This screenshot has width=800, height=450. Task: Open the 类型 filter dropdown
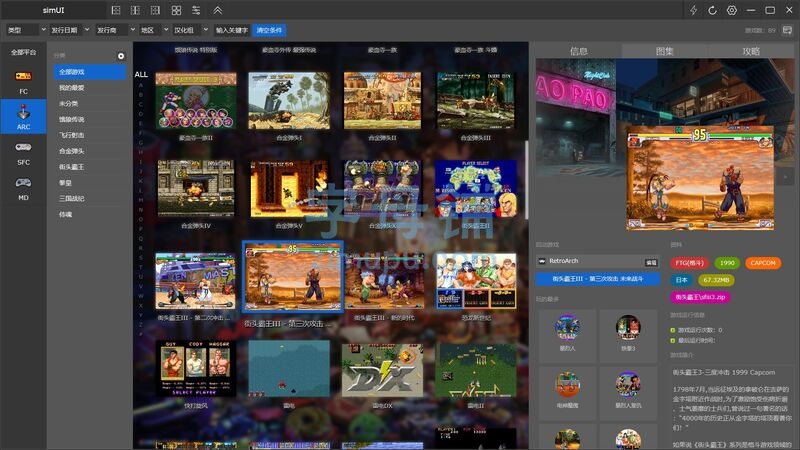click(x=26, y=30)
